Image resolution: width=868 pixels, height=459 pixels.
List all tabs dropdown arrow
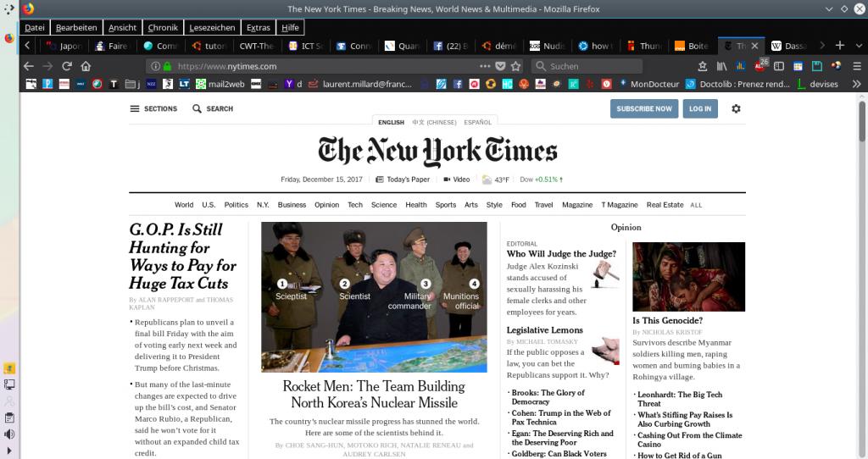click(859, 46)
